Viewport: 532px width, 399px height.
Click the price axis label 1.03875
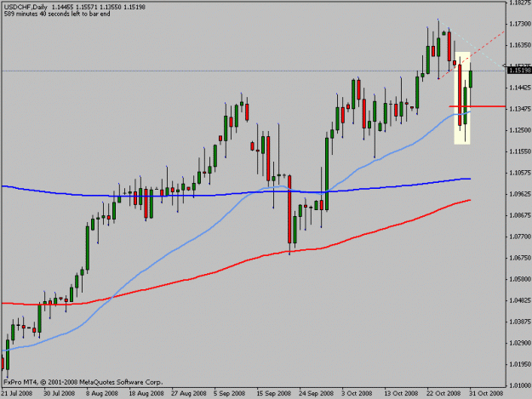[520, 322]
